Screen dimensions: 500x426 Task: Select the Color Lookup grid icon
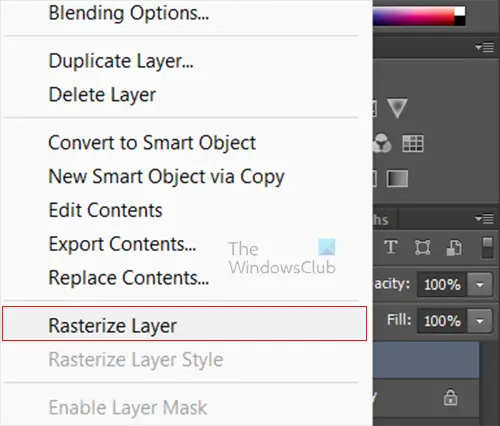point(413,143)
